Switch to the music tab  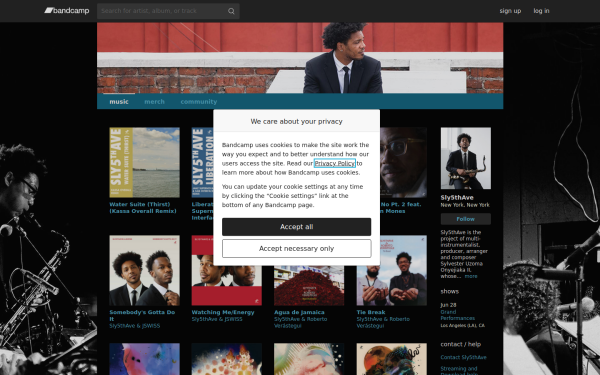(119, 101)
